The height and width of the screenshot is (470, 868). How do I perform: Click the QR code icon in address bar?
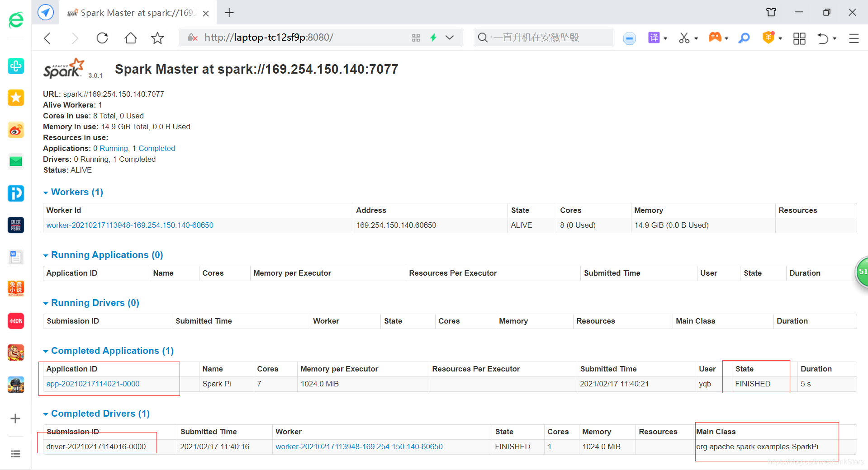[x=416, y=38]
